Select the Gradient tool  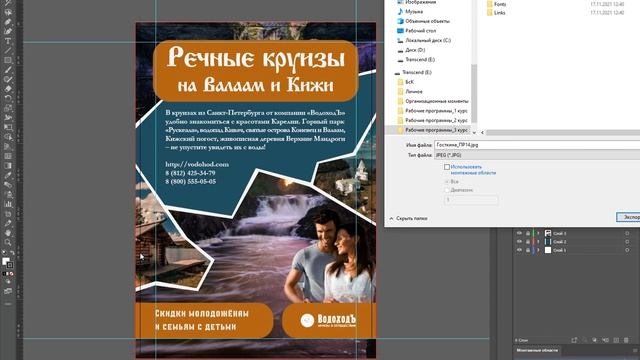[x=8, y=165]
